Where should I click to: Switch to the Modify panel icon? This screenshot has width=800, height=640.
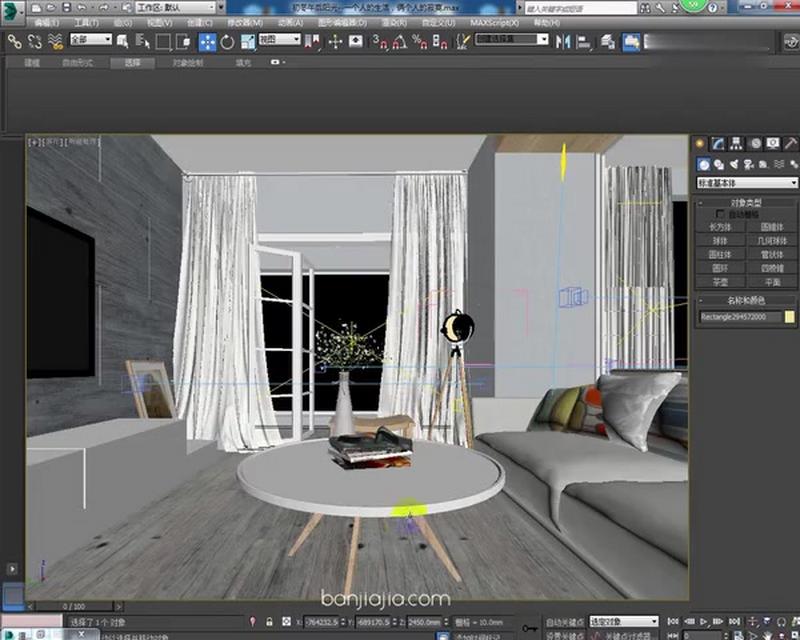pyautogui.click(x=717, y=143)
